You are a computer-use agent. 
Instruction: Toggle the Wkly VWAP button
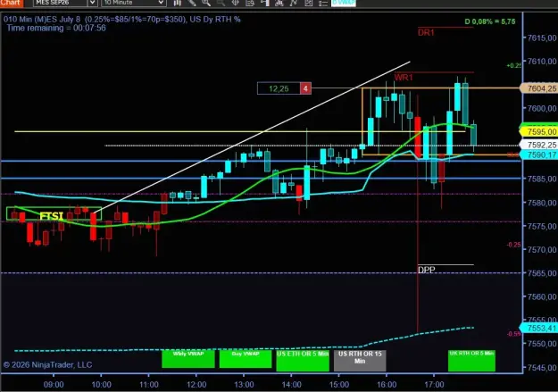188,359
